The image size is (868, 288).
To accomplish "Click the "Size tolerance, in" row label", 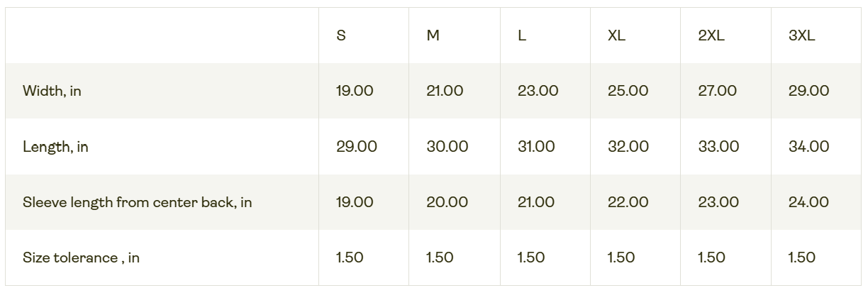I will tap(81, 257).
